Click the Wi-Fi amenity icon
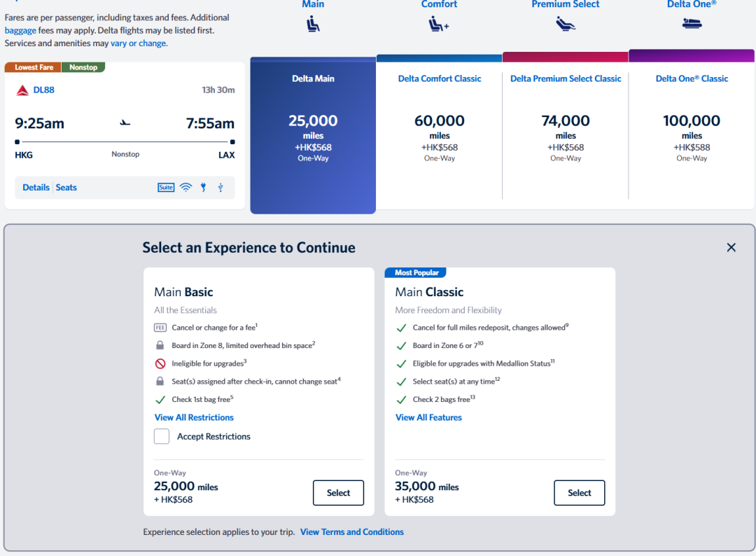The width and height of the screenshot is (756, 556). click(x=185, y=188)
